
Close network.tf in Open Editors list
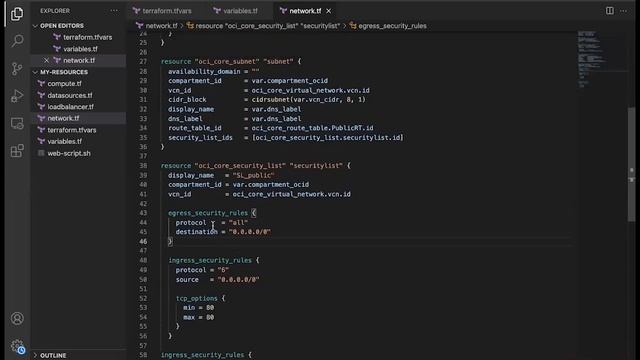[x=47, y=60]
